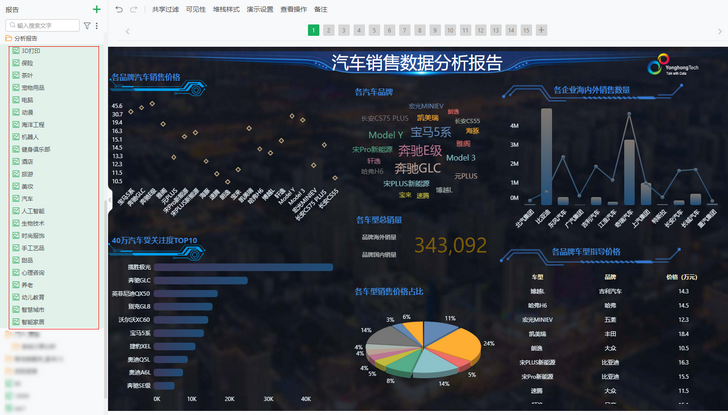
Task: Click the YonghongTech logo
Action: (673, 65)
